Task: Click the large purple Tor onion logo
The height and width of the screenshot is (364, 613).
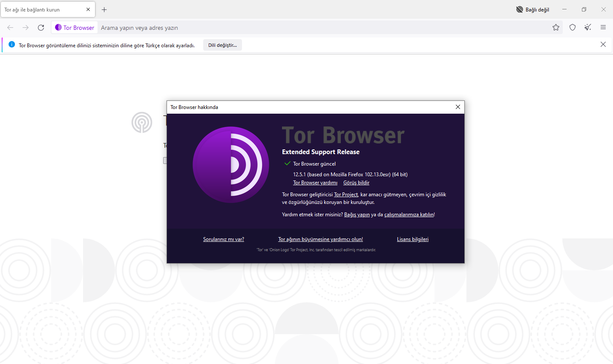Action: coord(231,165)
